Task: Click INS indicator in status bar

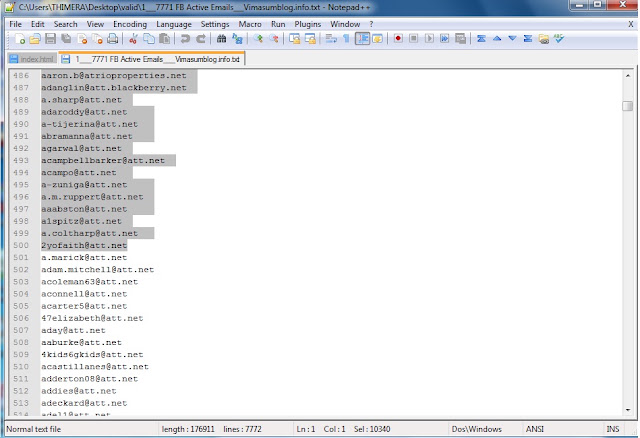Action: (613, 429)
